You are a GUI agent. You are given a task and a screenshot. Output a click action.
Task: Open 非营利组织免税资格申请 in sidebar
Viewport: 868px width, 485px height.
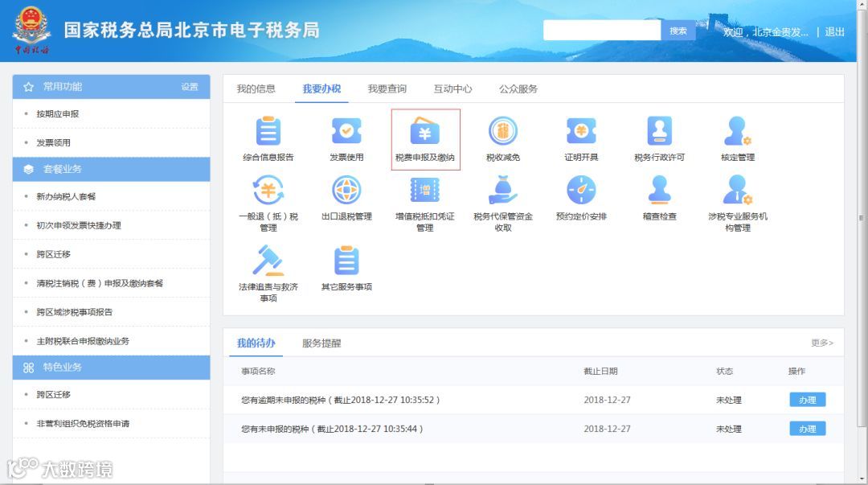click(x=83, y=424)
